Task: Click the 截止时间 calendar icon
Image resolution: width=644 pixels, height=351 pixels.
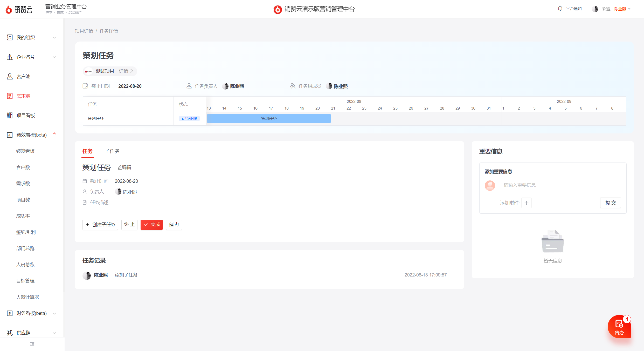Action: pyautogui.click(x=85, y=181)
